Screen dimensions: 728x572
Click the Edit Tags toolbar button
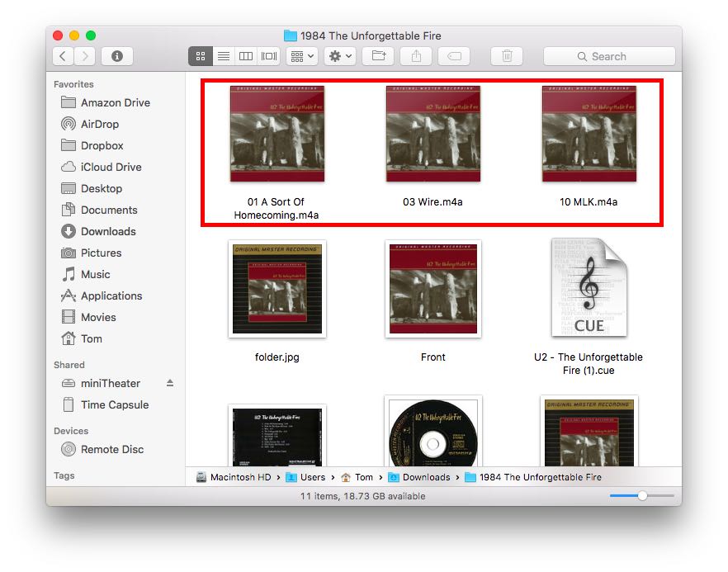tap(454, 56)
